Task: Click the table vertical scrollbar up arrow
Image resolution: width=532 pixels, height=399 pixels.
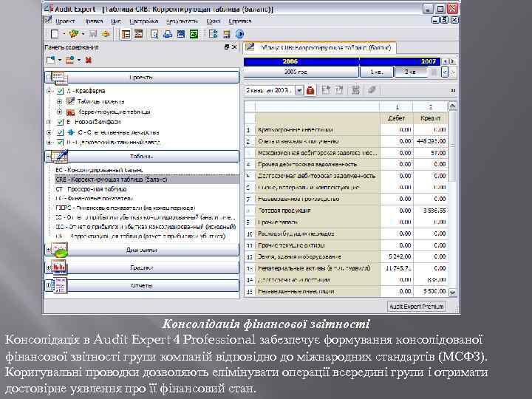Action: (x=452, y=106)
